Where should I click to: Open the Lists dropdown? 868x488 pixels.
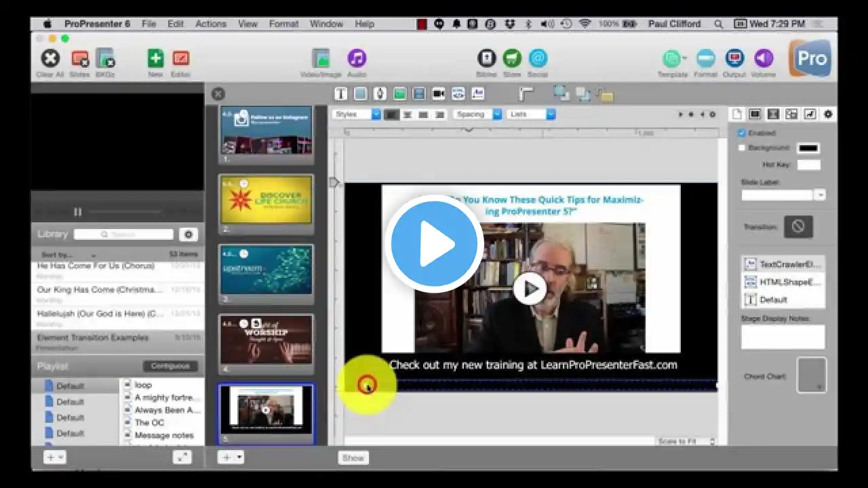532,115
